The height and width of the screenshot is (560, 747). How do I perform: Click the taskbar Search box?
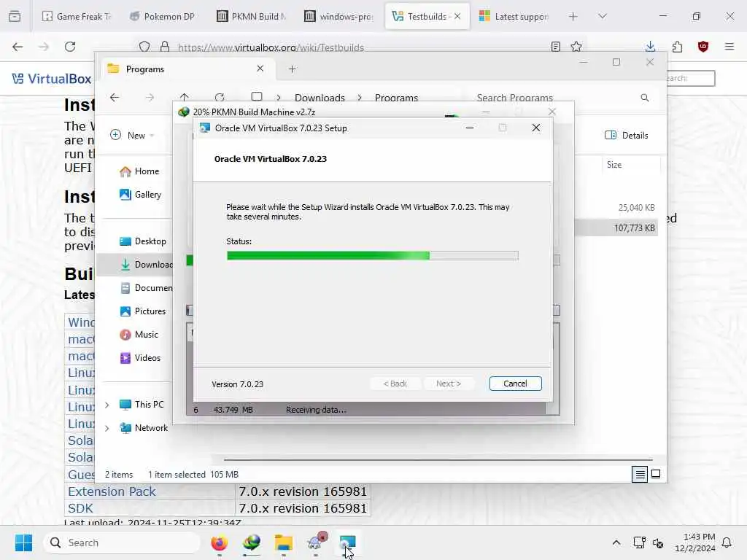point(122,542)
